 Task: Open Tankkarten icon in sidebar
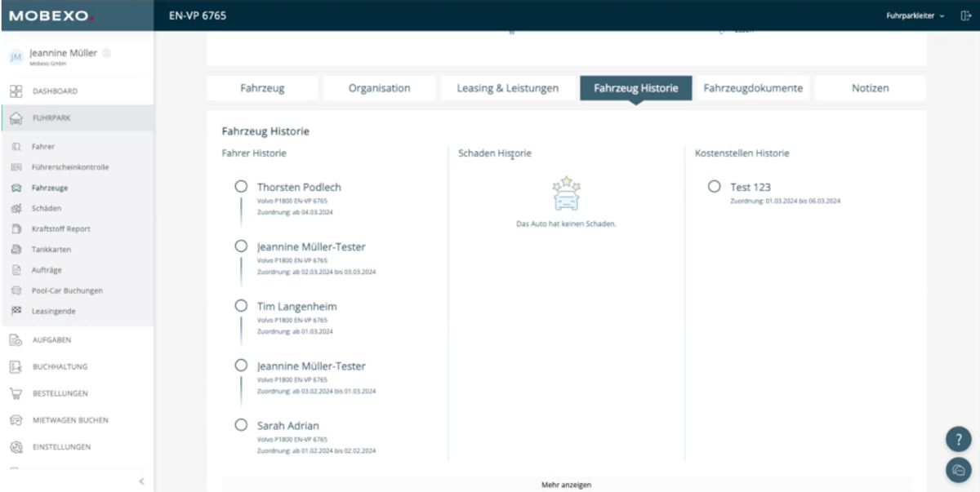[16, 249]
